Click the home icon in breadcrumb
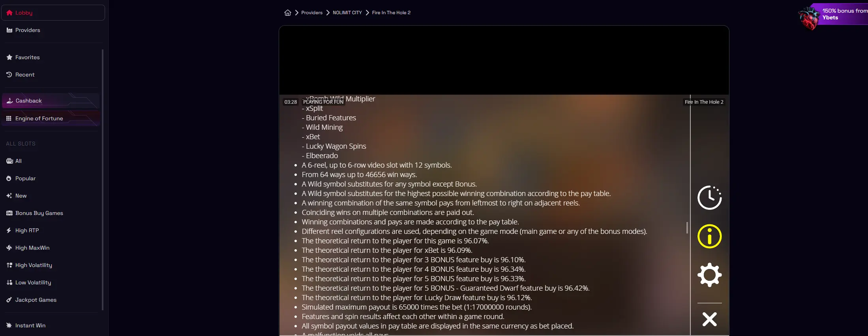868x336 pixels. [x=287, y=13]
